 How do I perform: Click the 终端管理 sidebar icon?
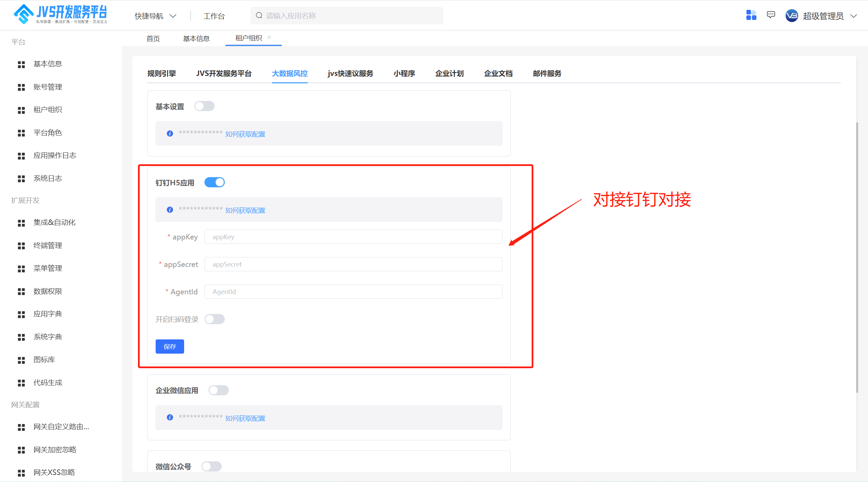point(21,246)
